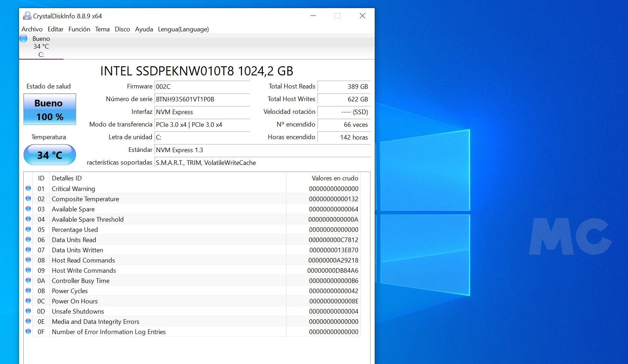Click the status orb beside Percentage Used

[28, 229]
